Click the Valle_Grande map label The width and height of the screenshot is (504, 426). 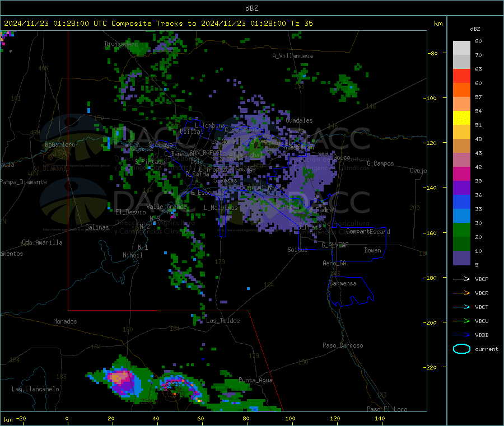tap(166, 207)
